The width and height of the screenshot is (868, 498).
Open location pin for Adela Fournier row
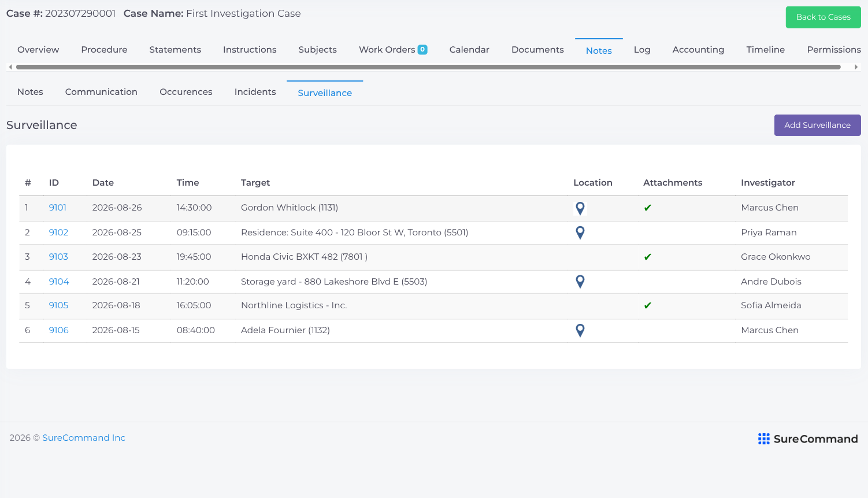click(x=580, y=330)
